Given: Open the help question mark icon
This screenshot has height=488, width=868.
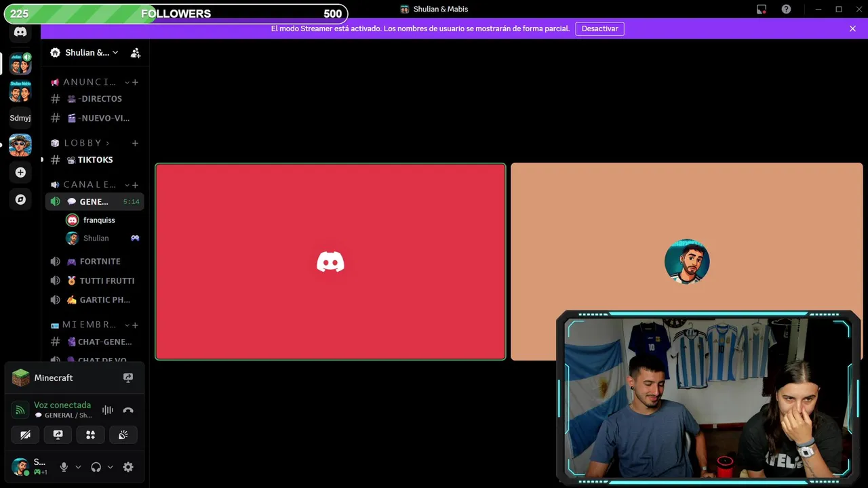Looking at the screenshot, I should [786, 9].
